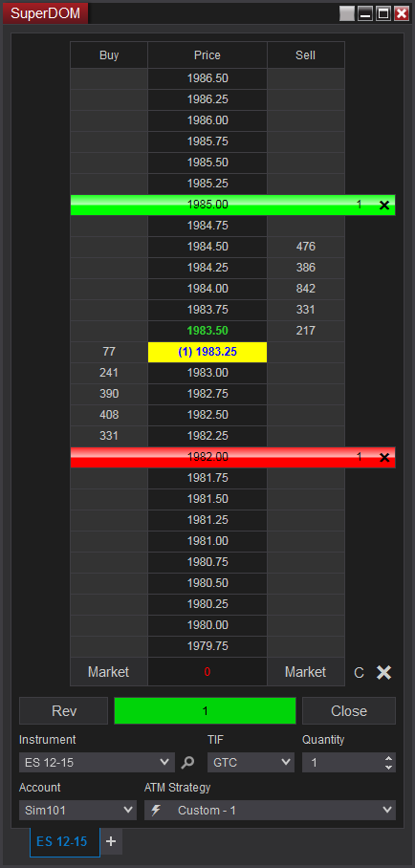Click the red PnL value 0
The height and width of the screenshot is (868, 415).
click(x=207, y=672)
